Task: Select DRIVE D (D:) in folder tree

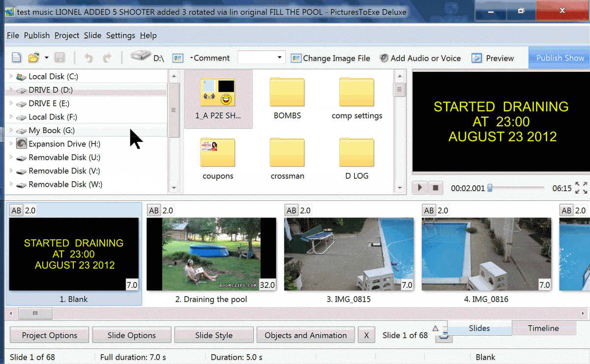Action: (51, 90)
